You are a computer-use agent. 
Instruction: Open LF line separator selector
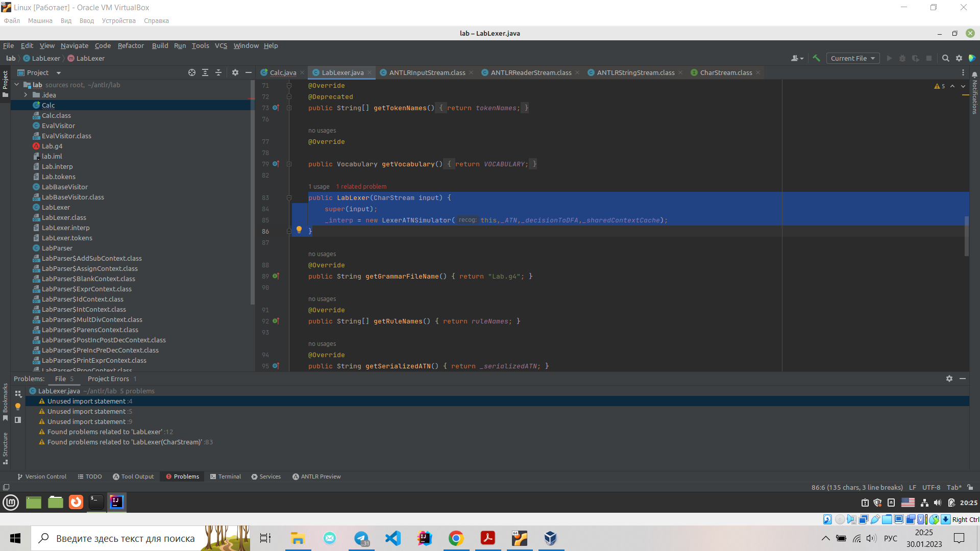tap(912, 487)
